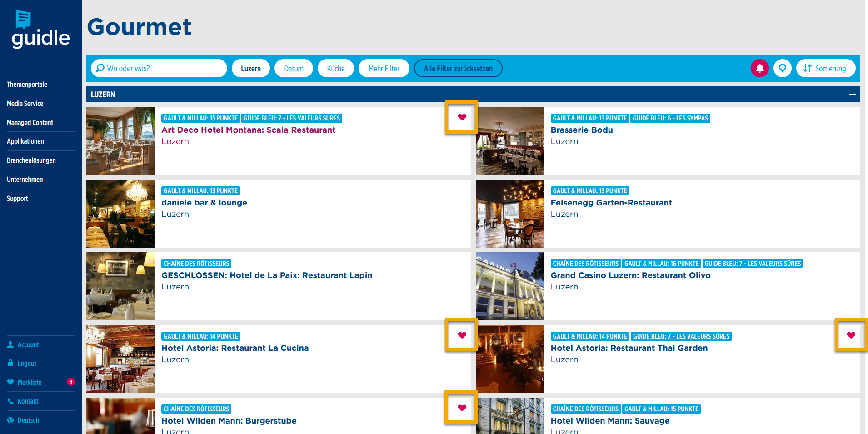Image resolution: width=868 pixels, height=434 pixels.
Task: Open Brasserie Bodu listing
Action: point(582,130)
